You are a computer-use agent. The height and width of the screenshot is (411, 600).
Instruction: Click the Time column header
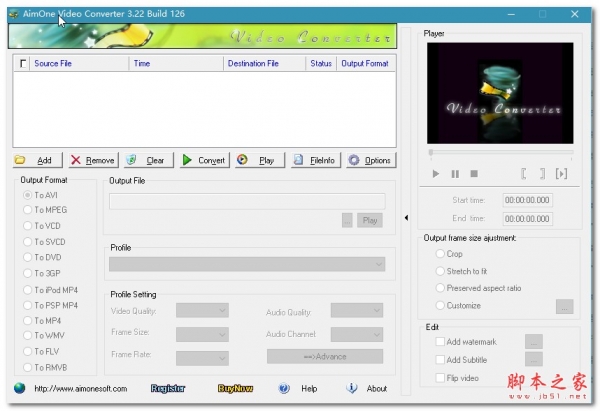click(x=176, y=64)
